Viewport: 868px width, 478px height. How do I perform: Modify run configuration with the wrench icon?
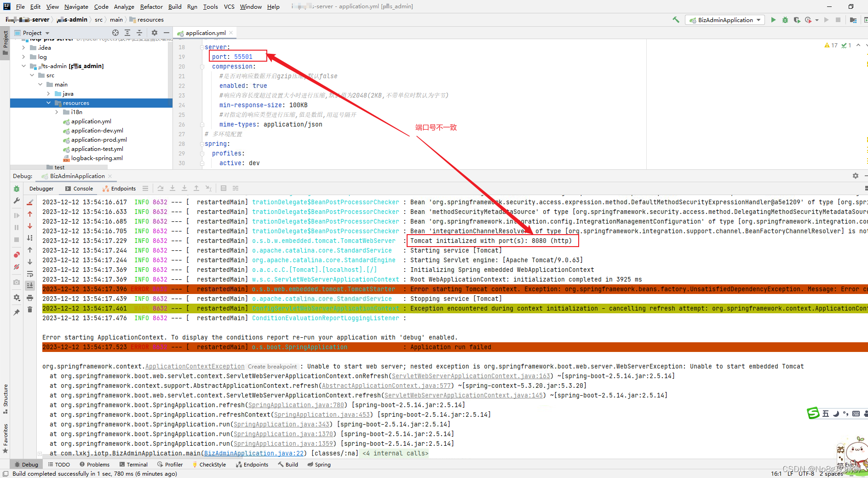pos(17,201)
